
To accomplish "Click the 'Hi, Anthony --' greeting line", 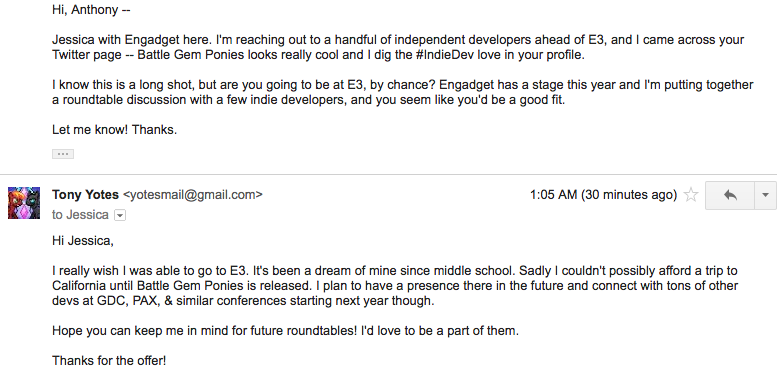I will [91, 10].
